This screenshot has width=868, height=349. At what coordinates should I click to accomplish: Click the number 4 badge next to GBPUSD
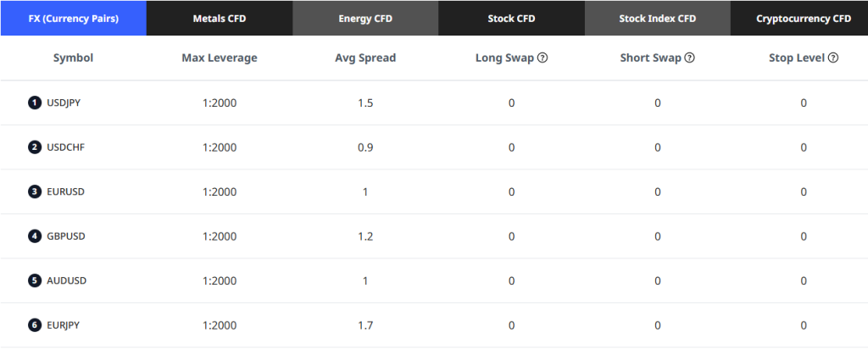tap(35, 236)
